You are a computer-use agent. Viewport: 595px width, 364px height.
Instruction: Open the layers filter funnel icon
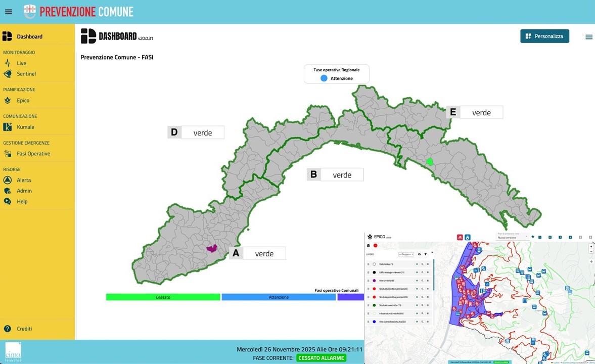click(426, 254)
